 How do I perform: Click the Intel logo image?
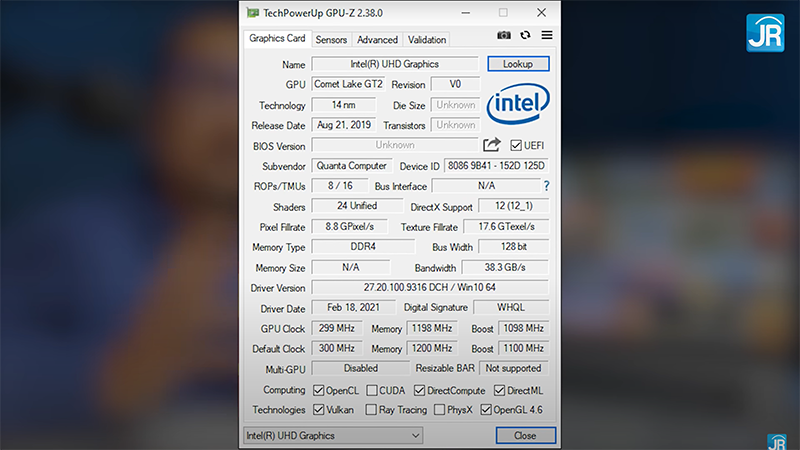coord(518,105)
